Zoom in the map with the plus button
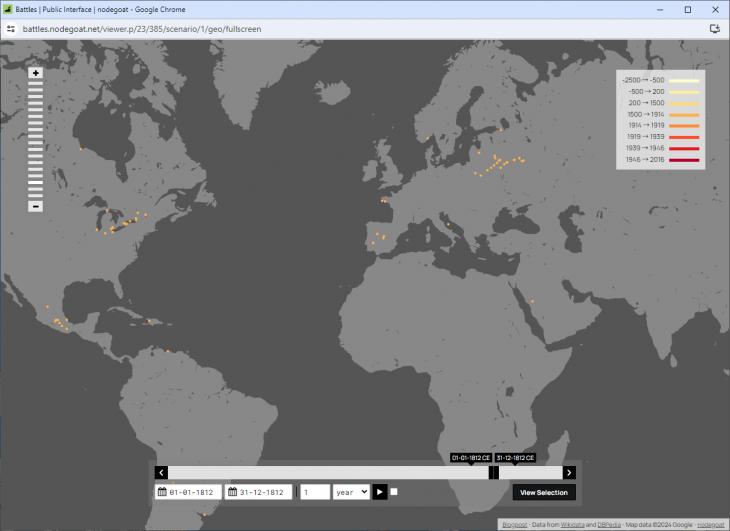This screenshot has height=531, width=730. coord(35,73)
